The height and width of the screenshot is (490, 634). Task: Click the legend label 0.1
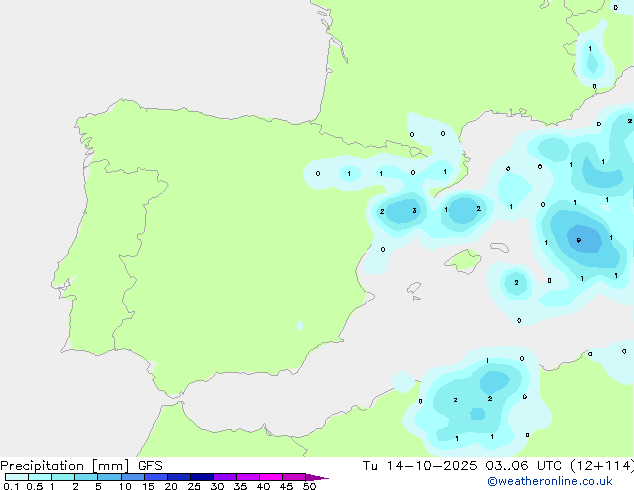pos(11,486)
